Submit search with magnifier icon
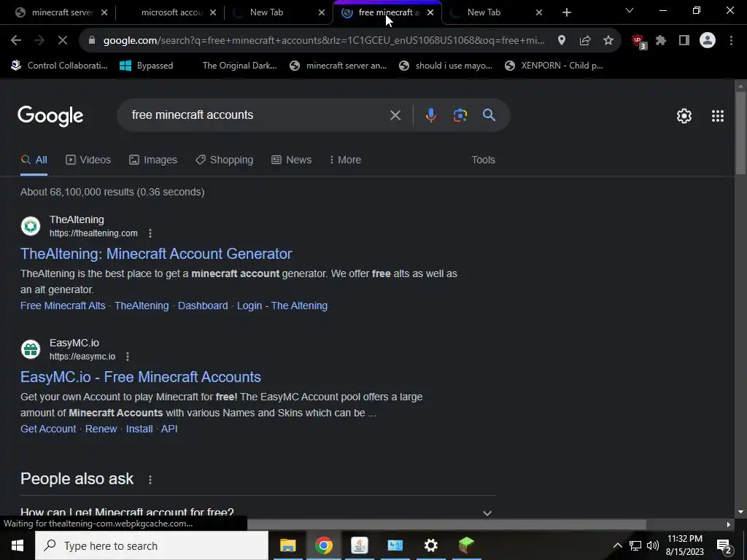This screenshot has width=747, height=560. (x=489, y=115)
